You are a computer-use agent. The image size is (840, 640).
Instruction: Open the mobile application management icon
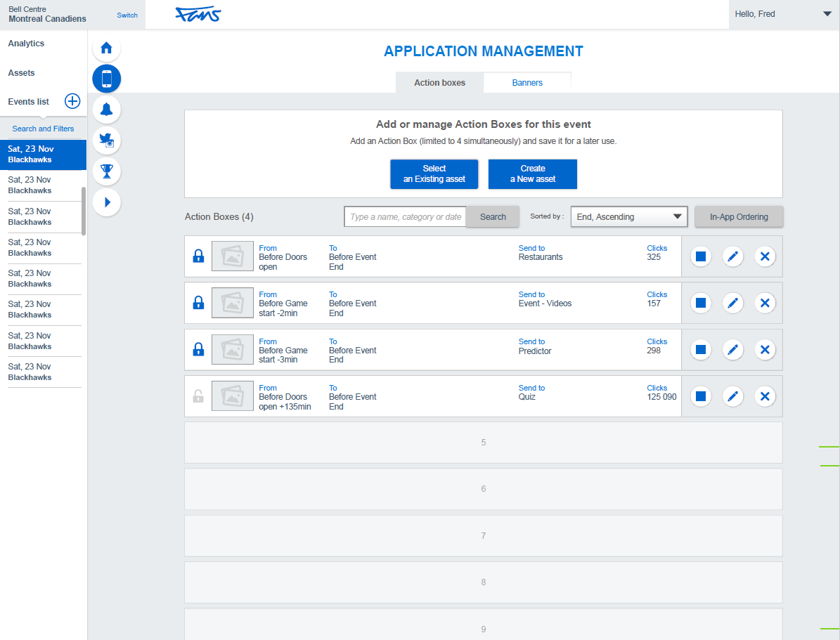click(x=107, y=79)
